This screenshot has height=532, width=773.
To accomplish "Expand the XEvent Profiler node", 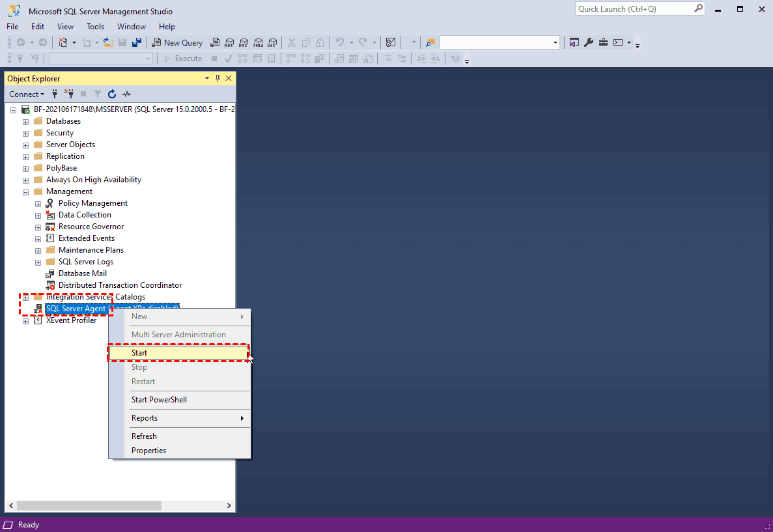I will point(25,321).
